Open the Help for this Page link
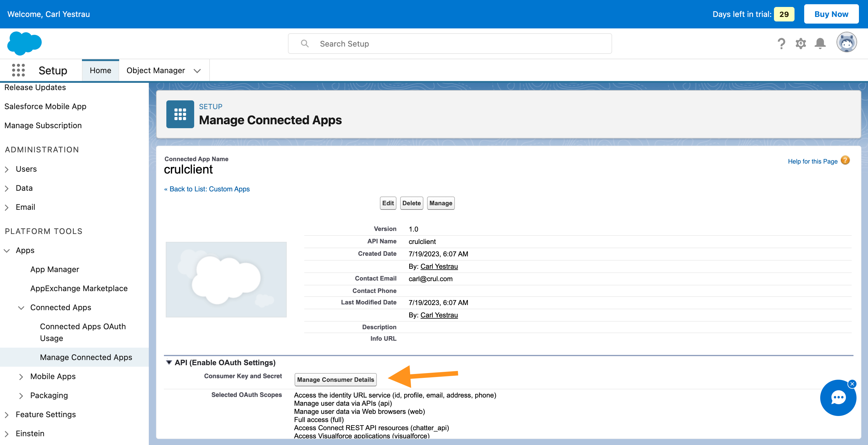 (812, 161)
